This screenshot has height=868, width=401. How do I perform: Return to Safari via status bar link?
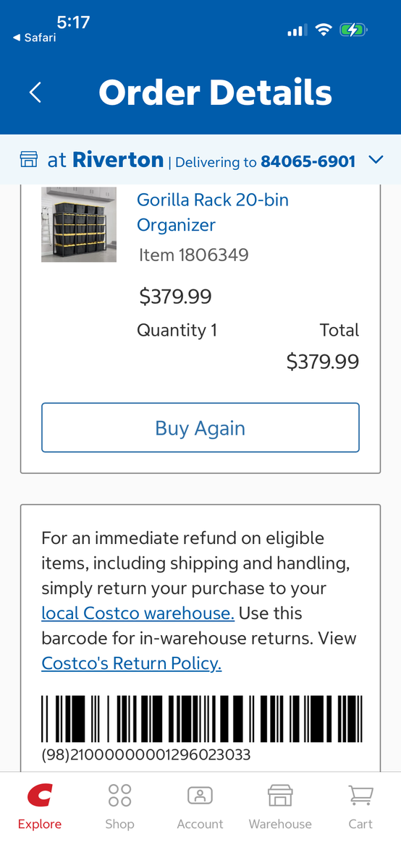[34, 38]
